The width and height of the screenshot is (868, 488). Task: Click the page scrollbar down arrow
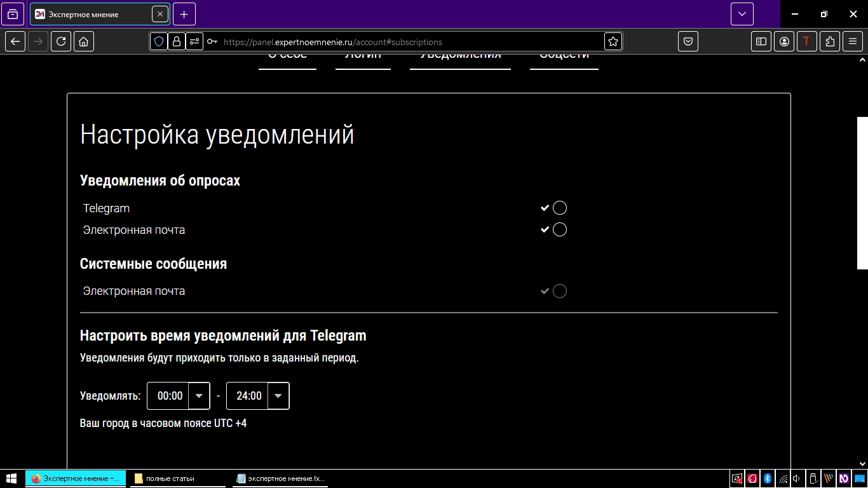coord(862,464)
